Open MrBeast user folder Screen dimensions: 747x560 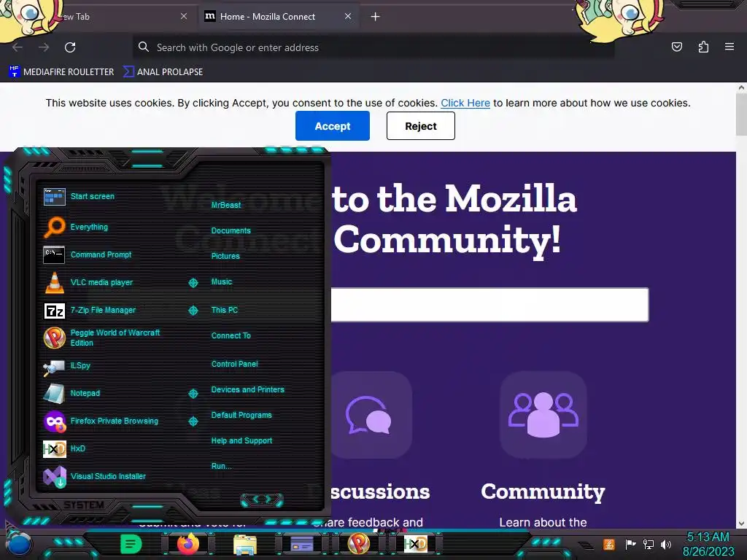(x=226, y=205)
